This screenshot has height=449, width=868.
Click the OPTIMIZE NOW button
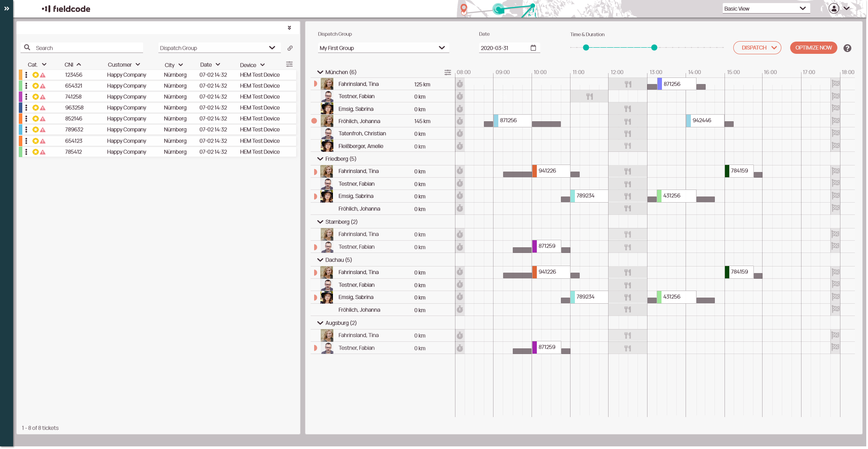(x=813, y=48)
